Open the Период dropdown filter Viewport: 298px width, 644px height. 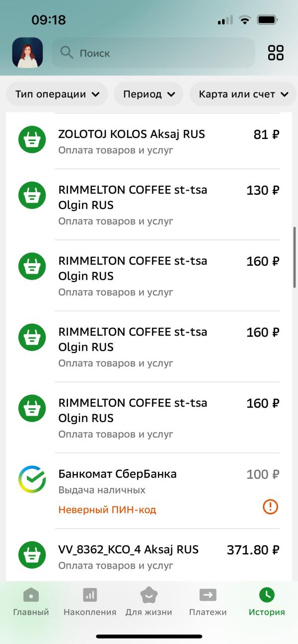(x=149, y=94)
